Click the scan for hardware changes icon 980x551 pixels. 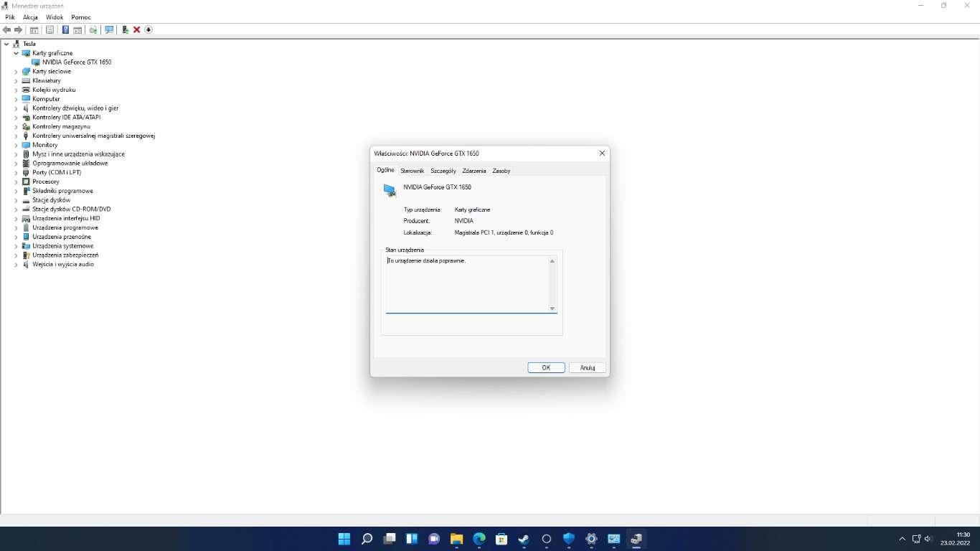(x=93, y=29)
